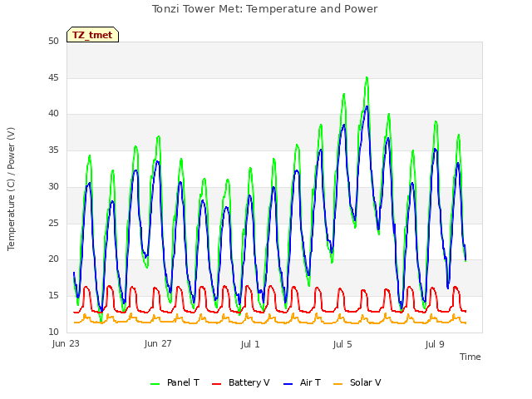
Task: Click the 'Jul 5' x-axis tick label
Action: (342, 344)
